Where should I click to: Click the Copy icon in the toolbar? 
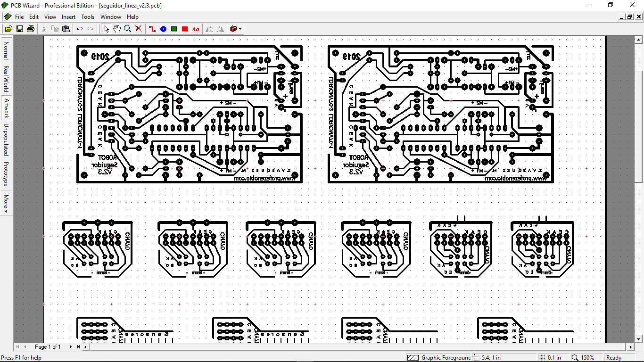pos(55,29)
